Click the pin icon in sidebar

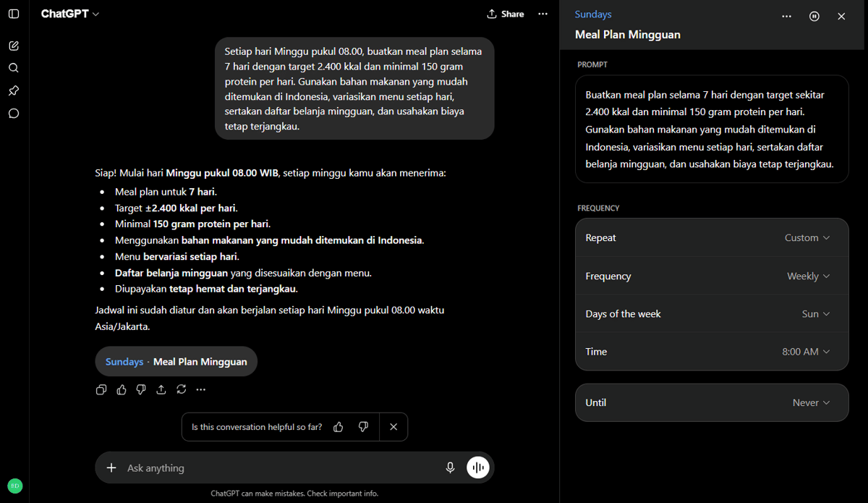point(14,90)
